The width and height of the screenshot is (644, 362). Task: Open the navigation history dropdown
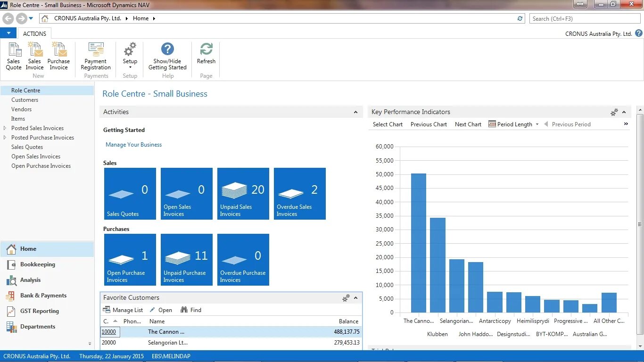pyautogui.click(x=31, y=18)
